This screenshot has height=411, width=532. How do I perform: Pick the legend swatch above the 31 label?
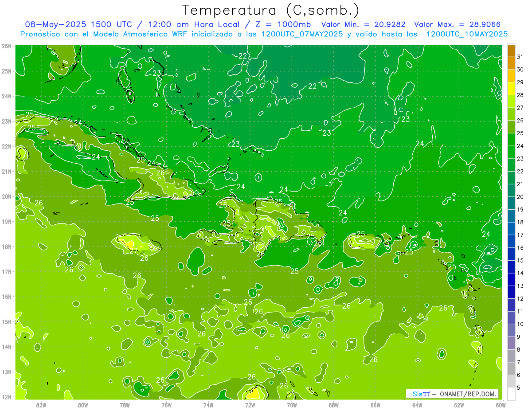click(511, 51)
